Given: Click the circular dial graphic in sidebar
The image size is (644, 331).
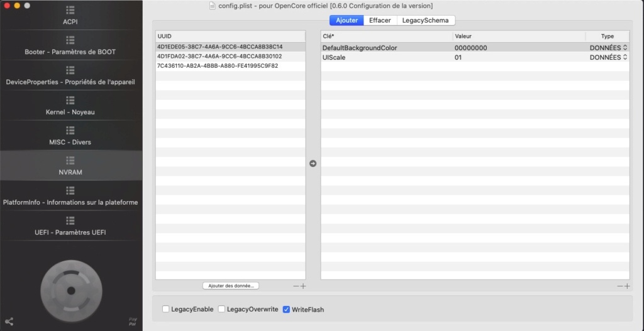Looking at the screenshot, I should [x=71, y=291].
